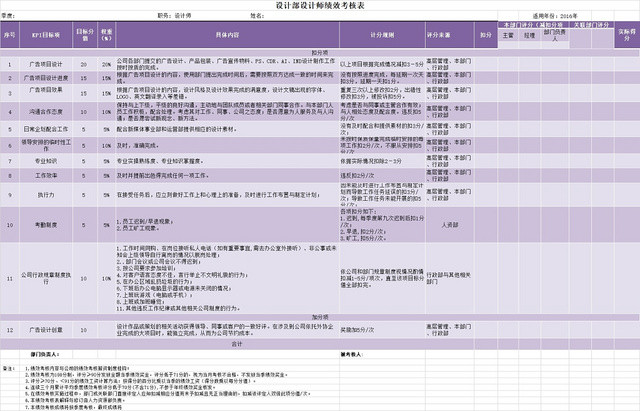Select content cell 1.员工迟到/早退现象

point(227,225)
